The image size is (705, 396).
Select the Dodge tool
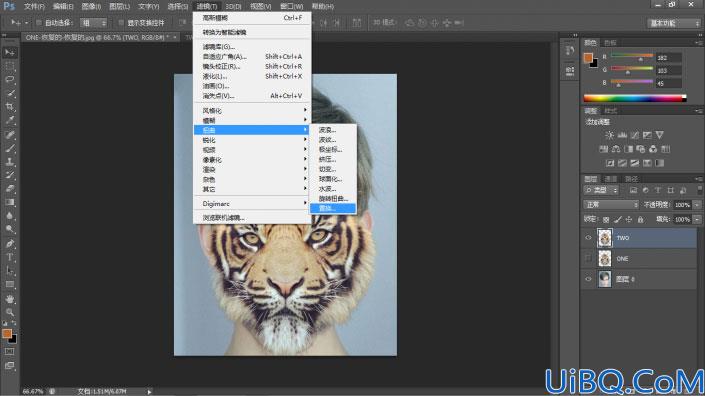[9, 229]
